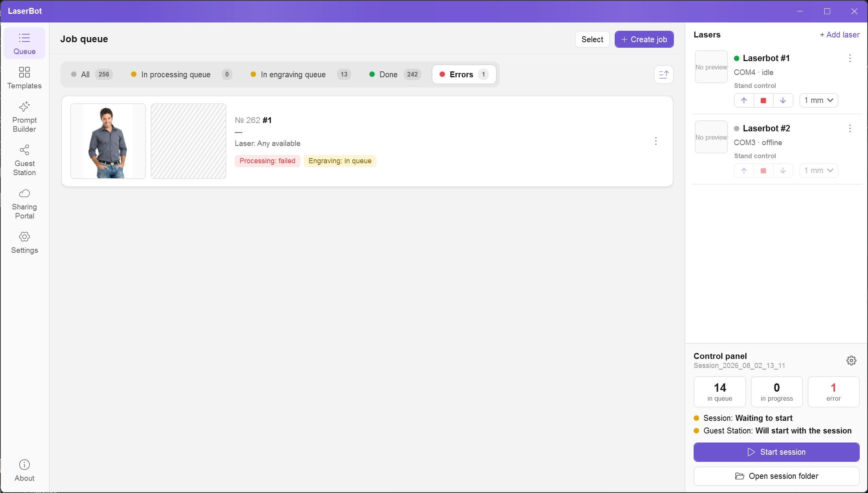Switch to In processing queue tab
Screen dimensions: 868x493
coord(181,74)
